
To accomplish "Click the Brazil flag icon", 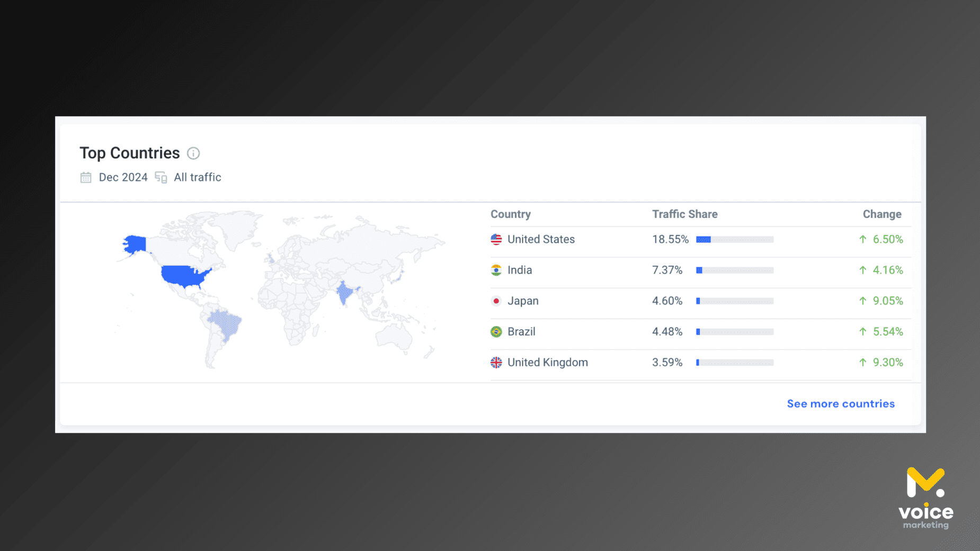I will tap(496, 332).
